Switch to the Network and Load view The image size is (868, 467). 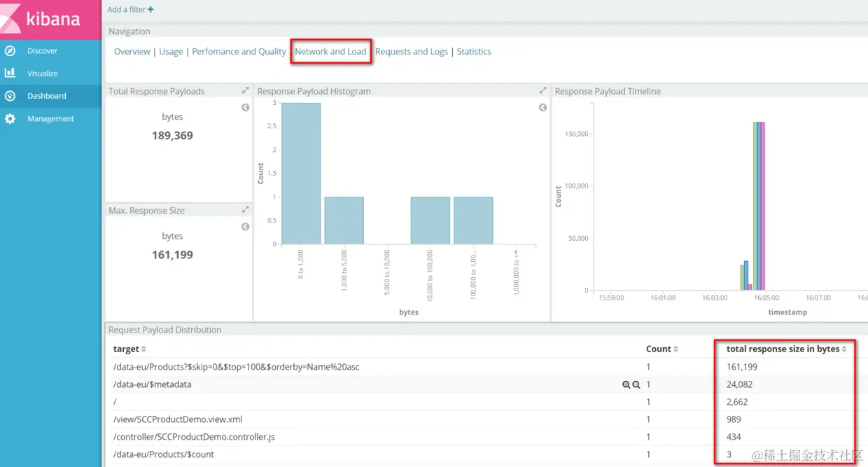tap(330, 51)
